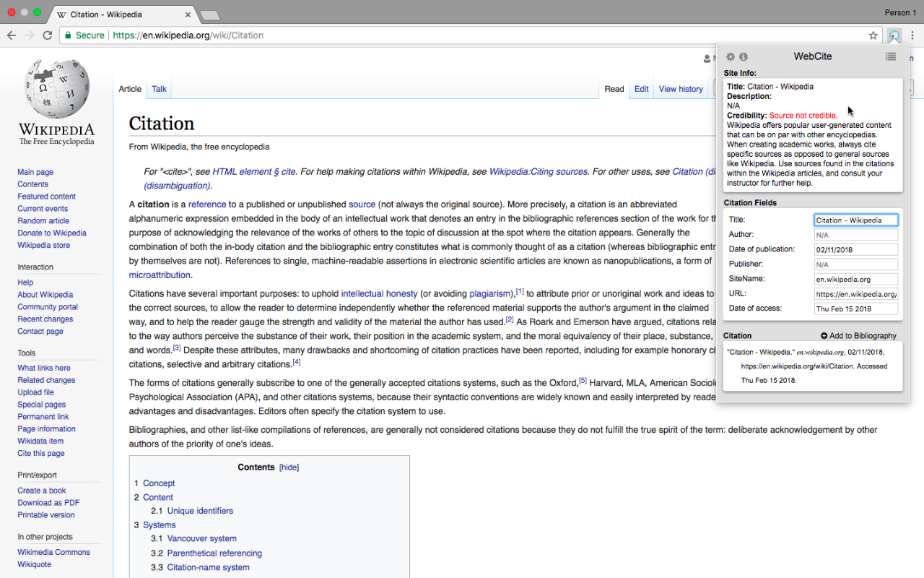
Task: Hide the Contents table
Action: click(289, 467)
